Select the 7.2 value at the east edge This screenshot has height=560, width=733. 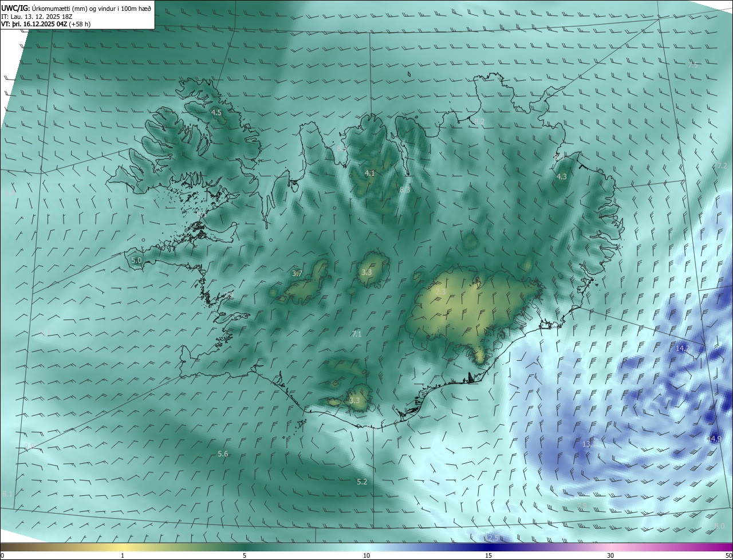pos(722,165)
